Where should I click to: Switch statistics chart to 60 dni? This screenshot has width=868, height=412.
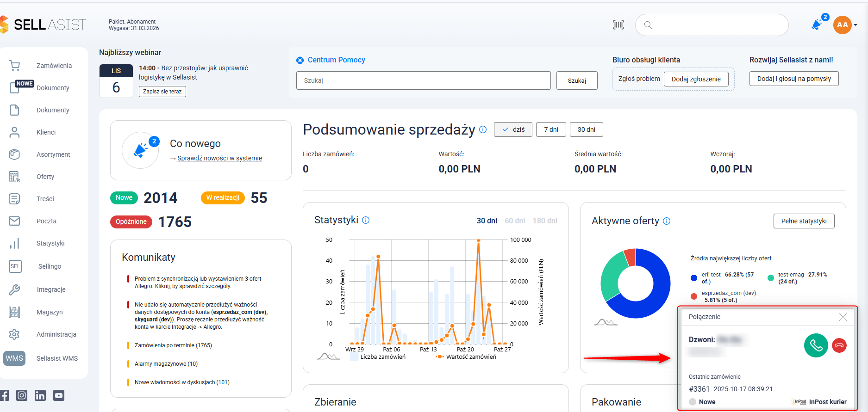(515, 221)
